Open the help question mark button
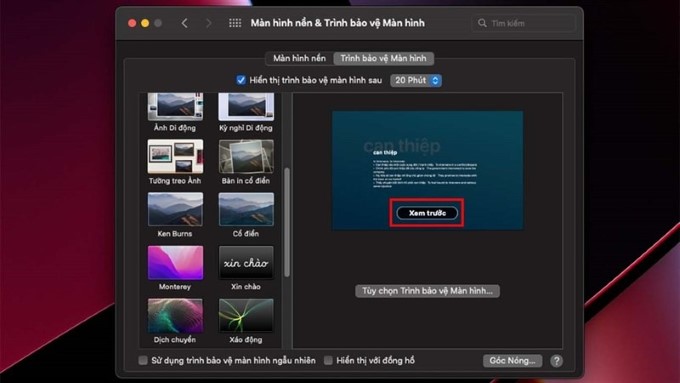Screen dimensions: 680x383 tap(556, 360)
